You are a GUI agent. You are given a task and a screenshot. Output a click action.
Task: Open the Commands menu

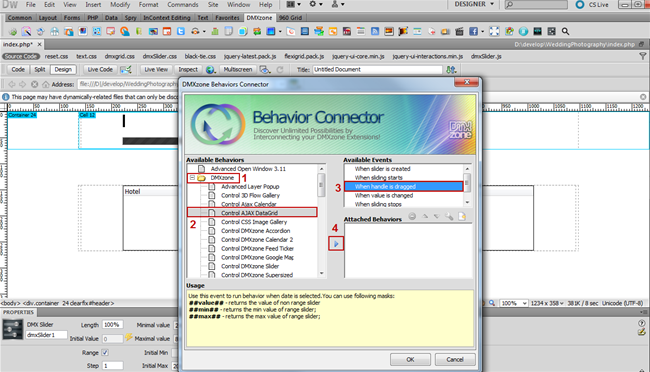pyautogui.click(x=183, y=5)
